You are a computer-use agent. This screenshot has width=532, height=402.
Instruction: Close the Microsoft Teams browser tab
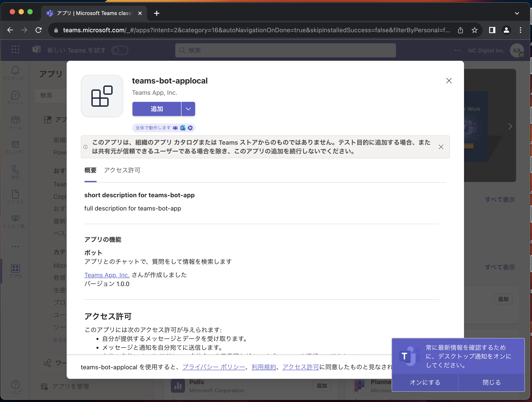click(140, 13)
